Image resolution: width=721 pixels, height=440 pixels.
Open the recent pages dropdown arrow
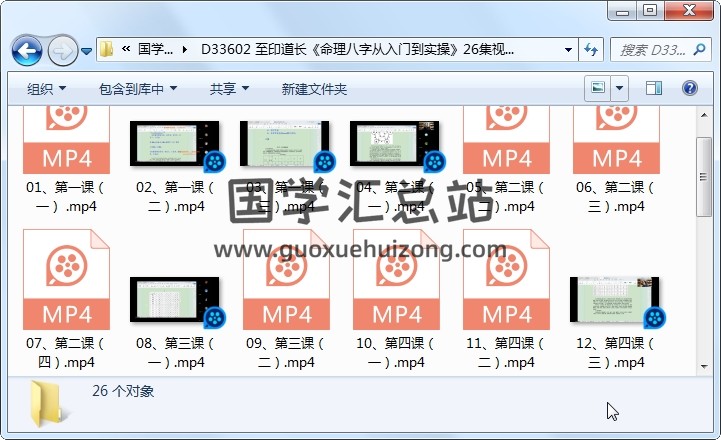pos(87,50)
